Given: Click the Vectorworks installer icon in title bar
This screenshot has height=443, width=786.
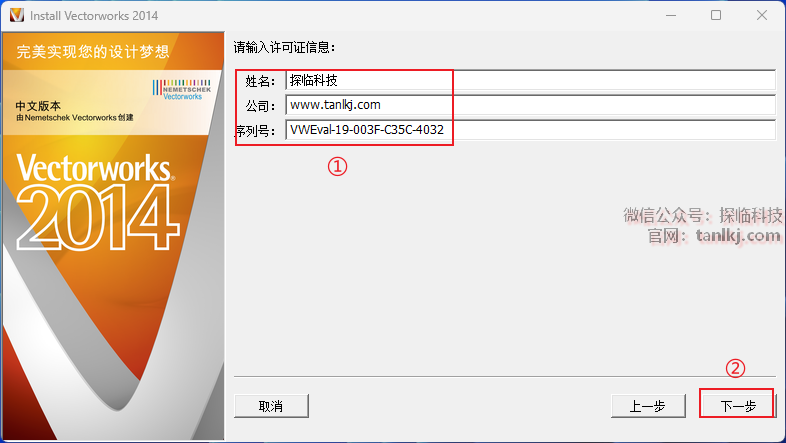Looking at the screenshot, I should (x=17, y=15).
